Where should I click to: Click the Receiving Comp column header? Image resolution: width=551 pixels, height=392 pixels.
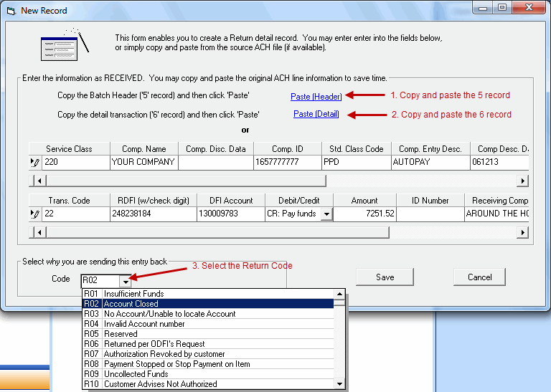[x=496, y=201]
